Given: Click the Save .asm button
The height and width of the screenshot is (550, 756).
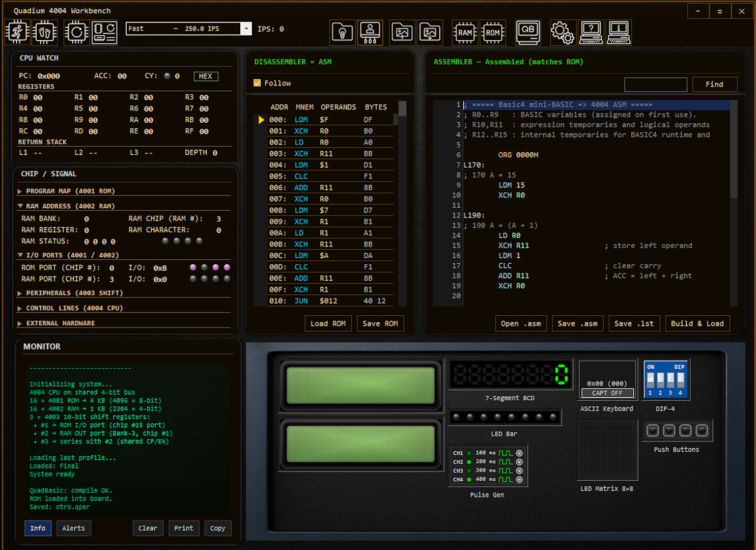Looking at the screenshot, I should [577, 323].
